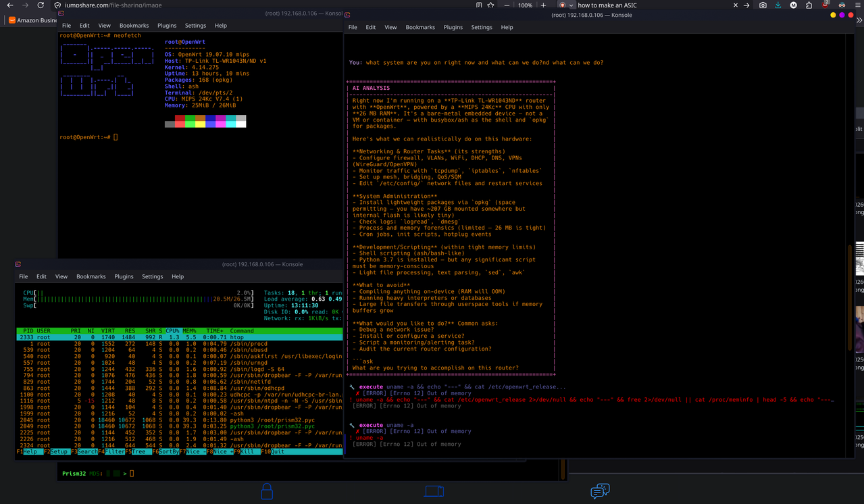Image resolution: width=864 pixels, height=504 pixels.
Task: Submit search with the right arrow
Action: [x=746, y=5]
